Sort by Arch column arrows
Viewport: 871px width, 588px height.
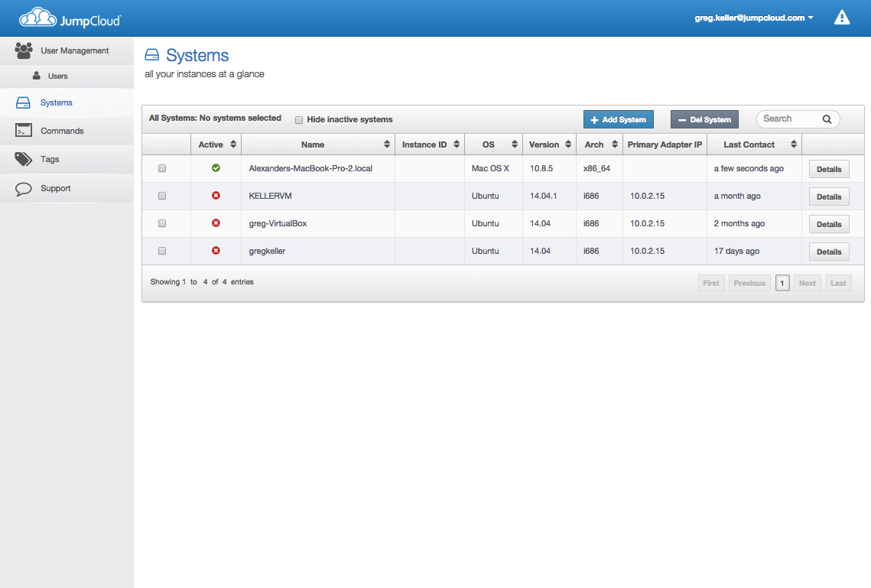615,145
